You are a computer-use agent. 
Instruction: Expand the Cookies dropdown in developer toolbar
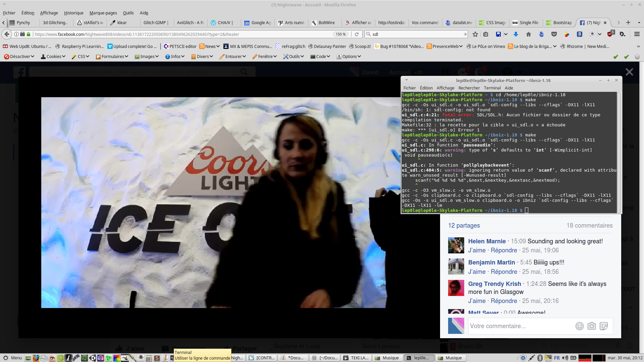[x=53, y=56]
